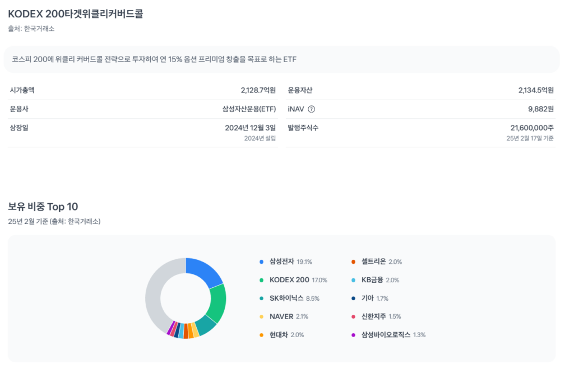
Task: Select the 삼성바이오로직스 legend label
Action: tap(386, 334)
